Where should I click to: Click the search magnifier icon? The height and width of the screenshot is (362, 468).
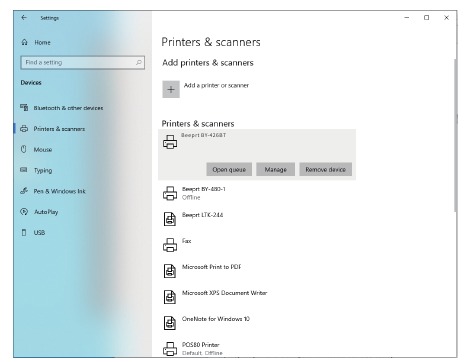point(138,62)
